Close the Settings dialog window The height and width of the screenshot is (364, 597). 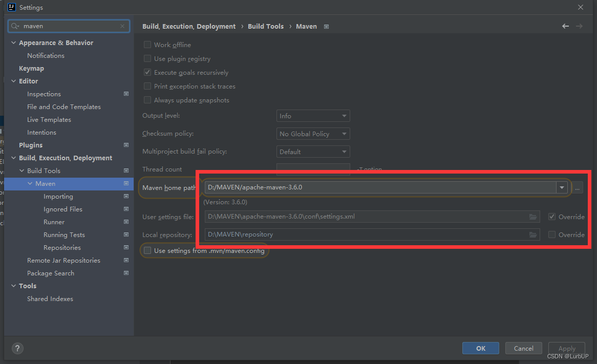(x=580, y=7)
